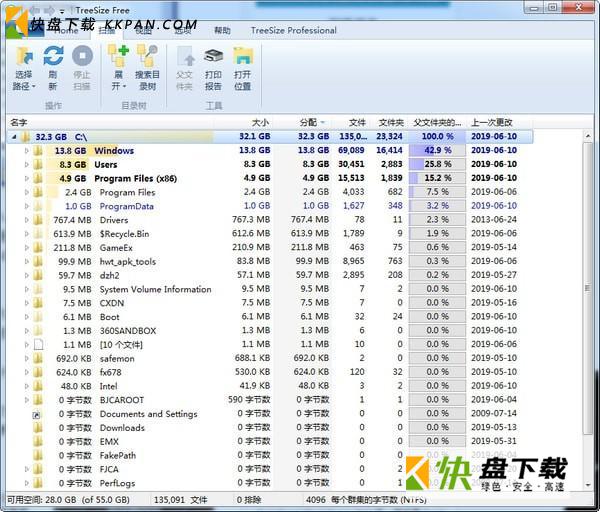
Task: Click the vertical scrollbar thumb
Action: [x=588, y=288]
